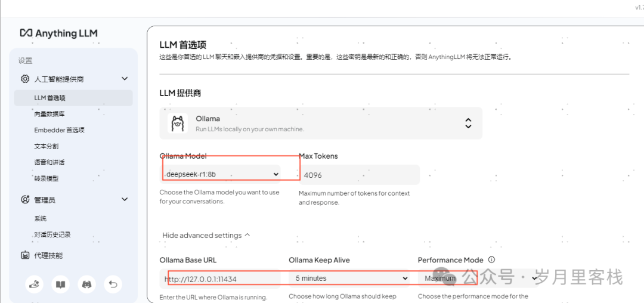Open the documentation book icon

(60, 284)
